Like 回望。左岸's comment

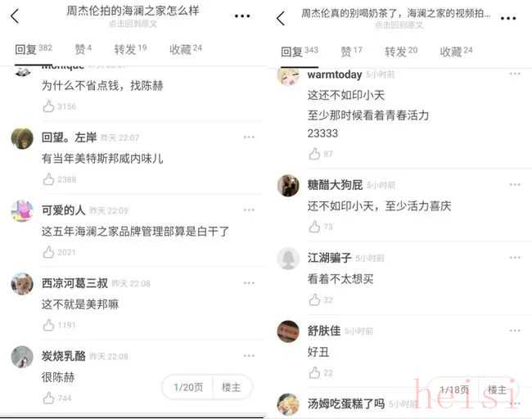pyautogui.click(x=48, y=179)
